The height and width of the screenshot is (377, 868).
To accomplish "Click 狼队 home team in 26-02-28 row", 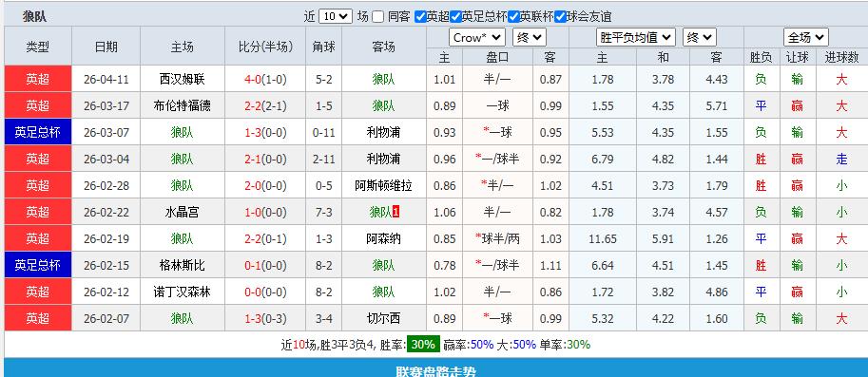I will point(183,185).
